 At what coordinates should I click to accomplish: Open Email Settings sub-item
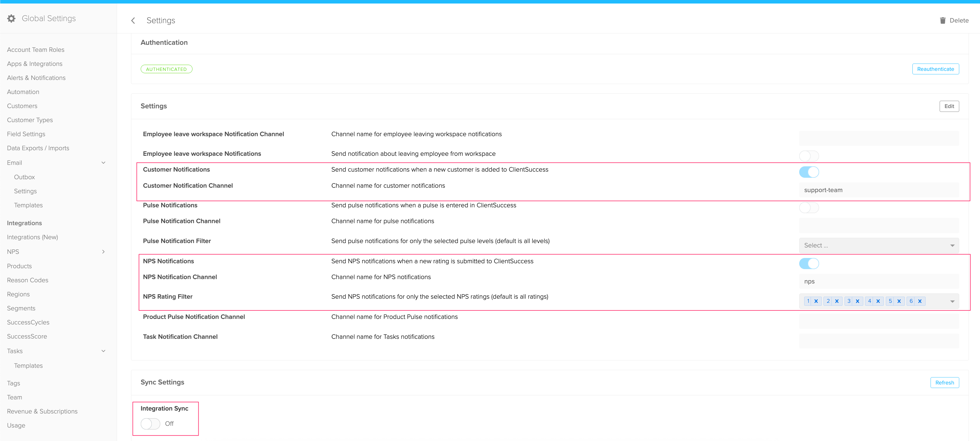pos(25,191)
